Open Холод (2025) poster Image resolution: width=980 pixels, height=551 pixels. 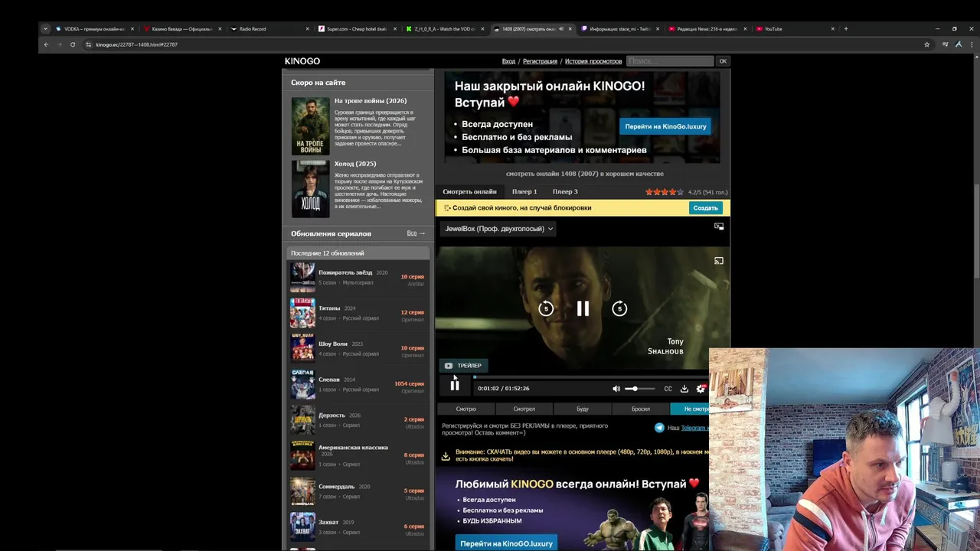(310, 189)
